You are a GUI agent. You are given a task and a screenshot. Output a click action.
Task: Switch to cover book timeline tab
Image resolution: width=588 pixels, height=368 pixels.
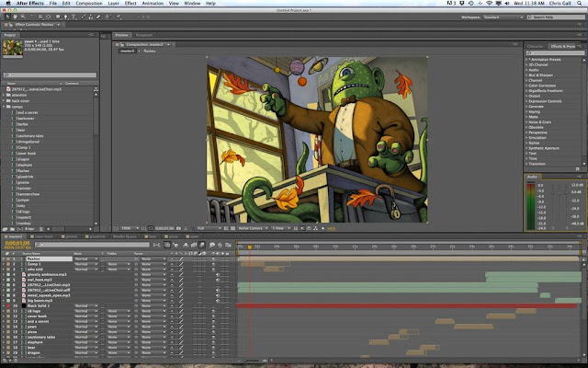point(44,236)
